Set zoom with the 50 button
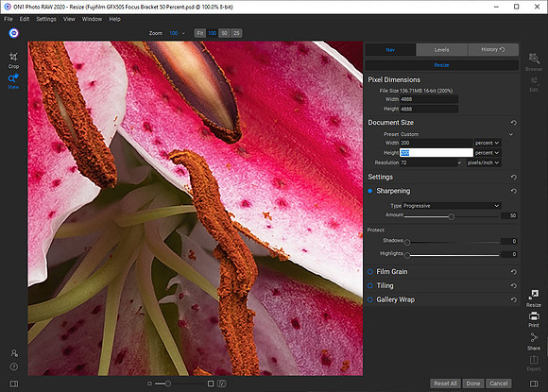The width and height of the screenshot is (548, 392). pyautogui.click(x=224, y=33)
